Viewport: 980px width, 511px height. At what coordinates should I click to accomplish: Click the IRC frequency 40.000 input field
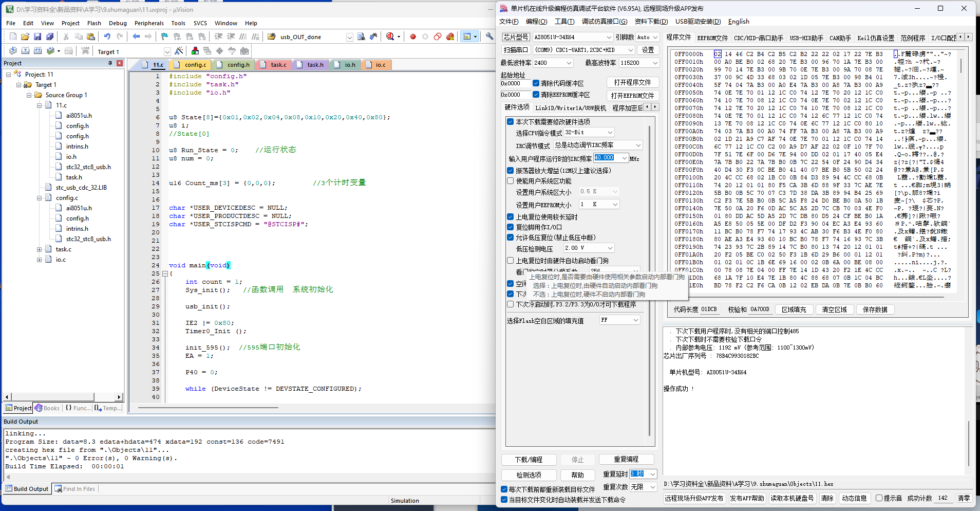[x=607, y=158]
